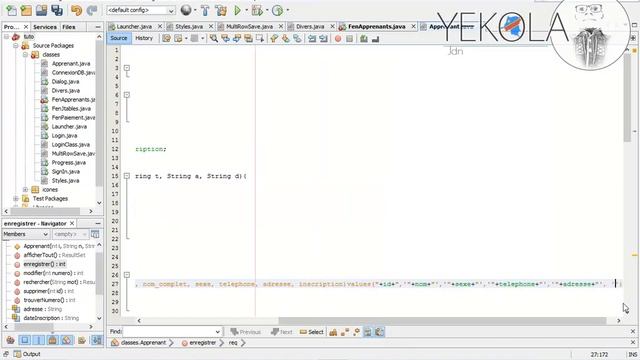
Task: Click the New File toolbar icon
Action: pos(11,10)
